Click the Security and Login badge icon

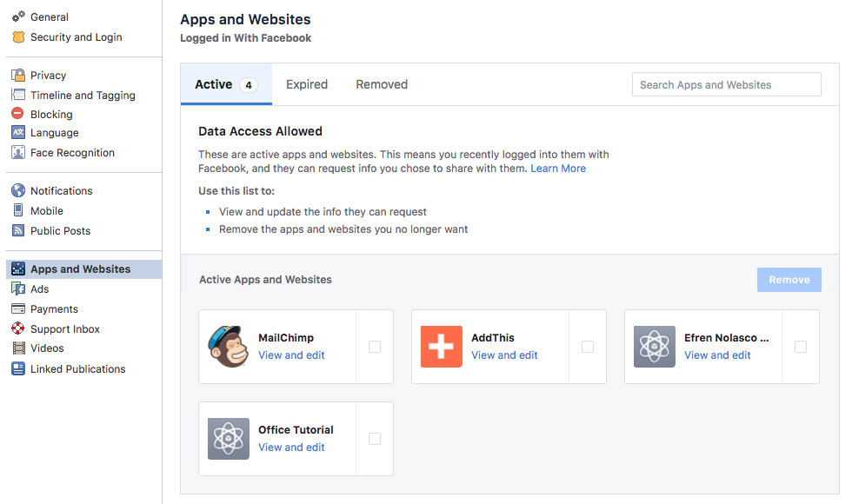coord(18,36)
